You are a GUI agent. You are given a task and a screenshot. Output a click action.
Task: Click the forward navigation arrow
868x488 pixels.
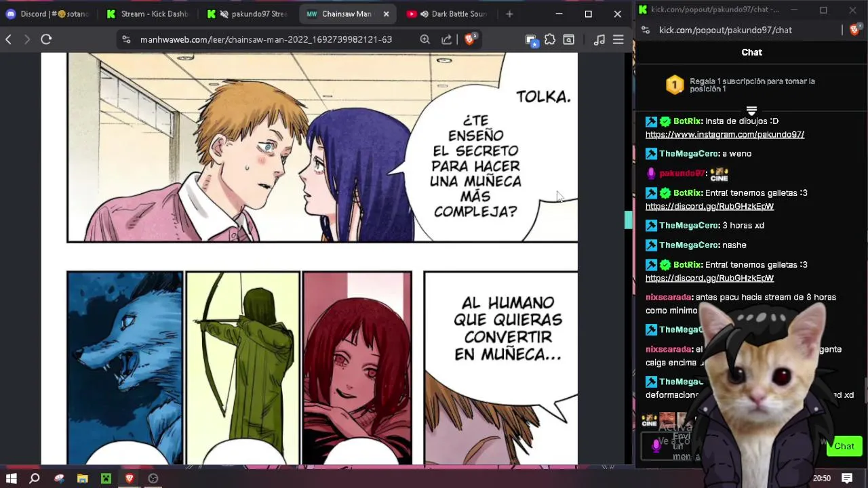[27, 39]
